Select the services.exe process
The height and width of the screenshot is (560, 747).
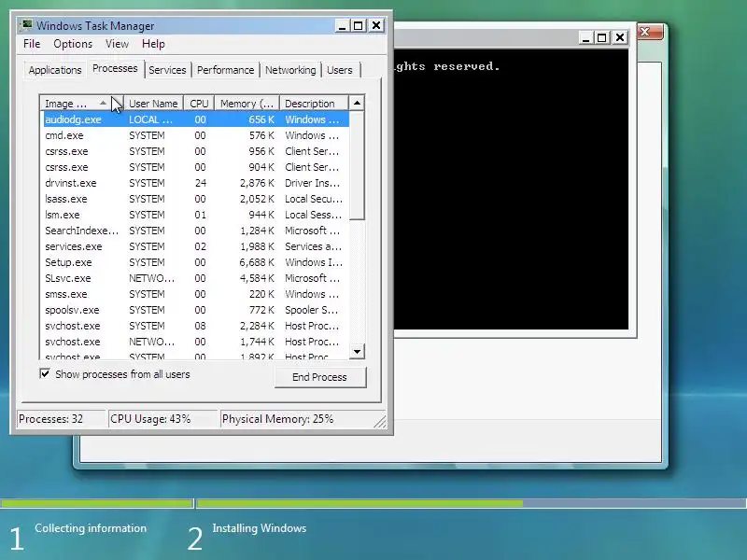pyautogui.click(x=195, y=246)
